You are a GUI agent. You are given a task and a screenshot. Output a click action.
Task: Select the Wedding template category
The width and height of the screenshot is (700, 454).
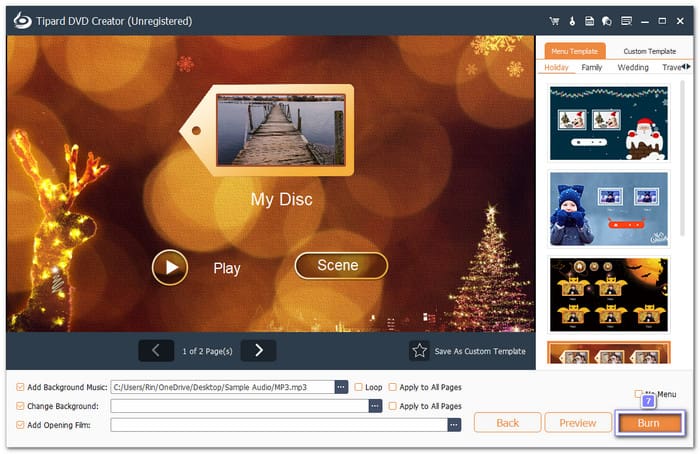(x=632, y=68)
